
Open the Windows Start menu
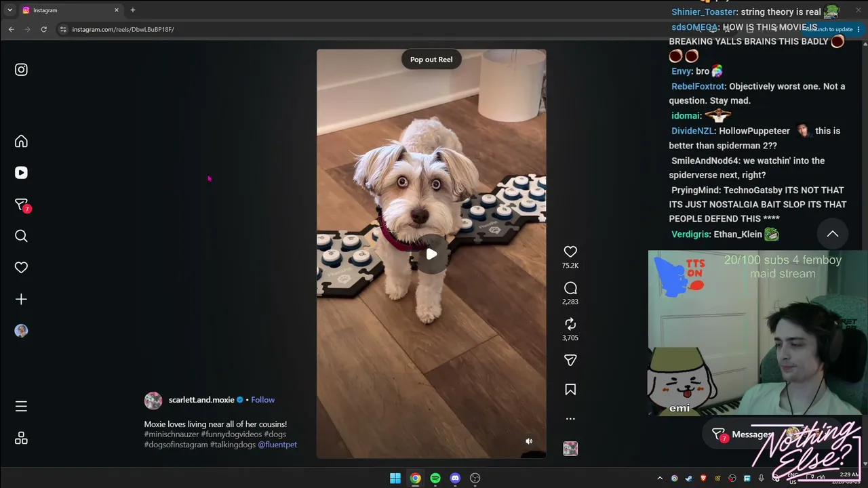[x=395, y=478]
